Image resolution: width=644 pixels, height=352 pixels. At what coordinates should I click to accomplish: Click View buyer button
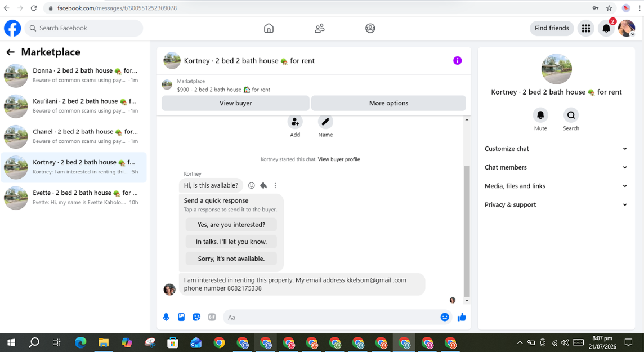tap(235, 104)
